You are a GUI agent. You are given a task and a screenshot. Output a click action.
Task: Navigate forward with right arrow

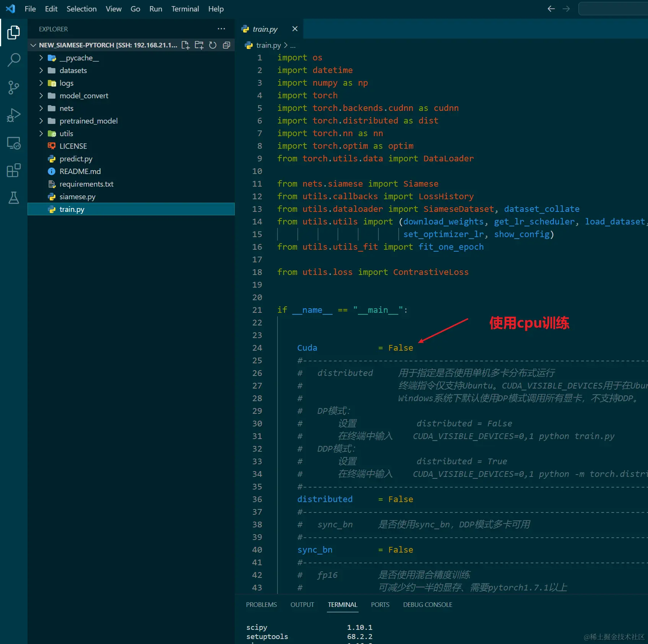coord(566,9)
